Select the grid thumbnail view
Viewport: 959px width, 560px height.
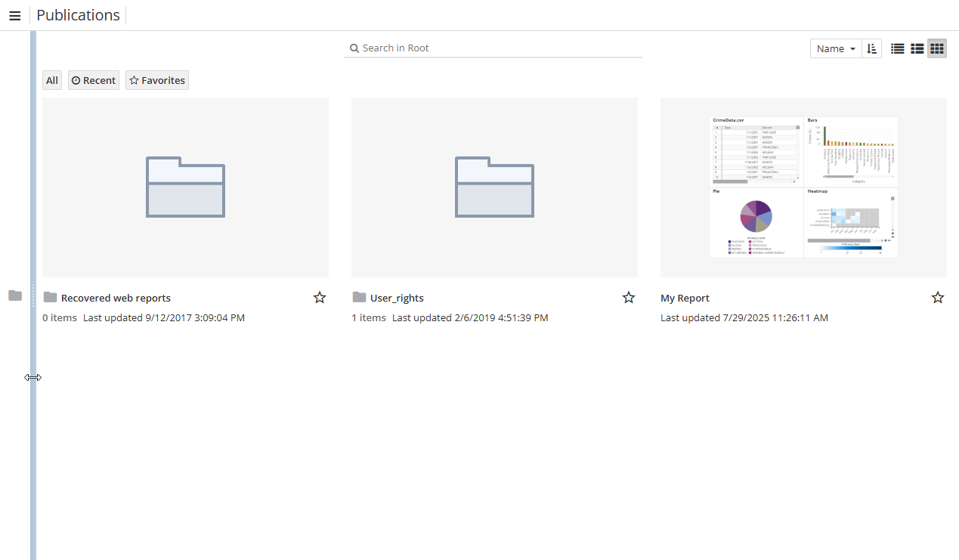[937, 48]
